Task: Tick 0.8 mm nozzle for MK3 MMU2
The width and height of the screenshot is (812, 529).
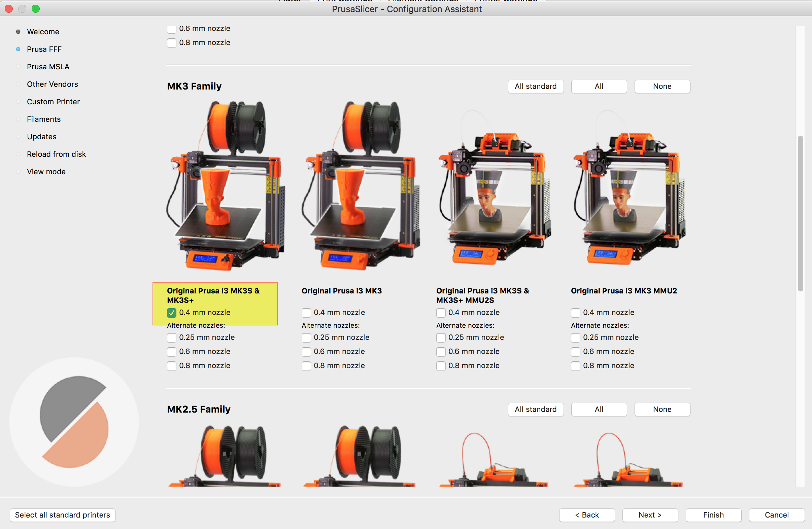Action: 576,366
